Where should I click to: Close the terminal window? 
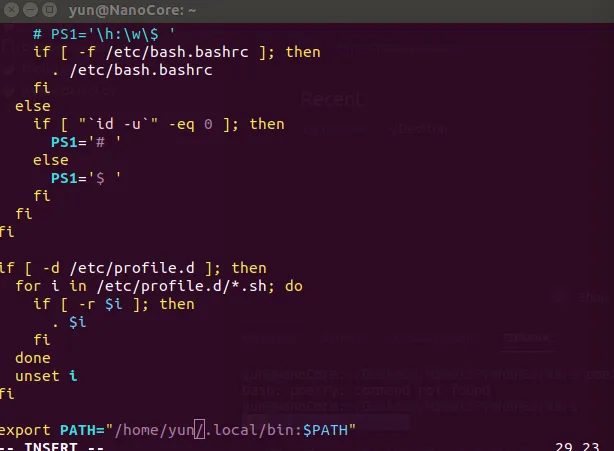[12, 11]
